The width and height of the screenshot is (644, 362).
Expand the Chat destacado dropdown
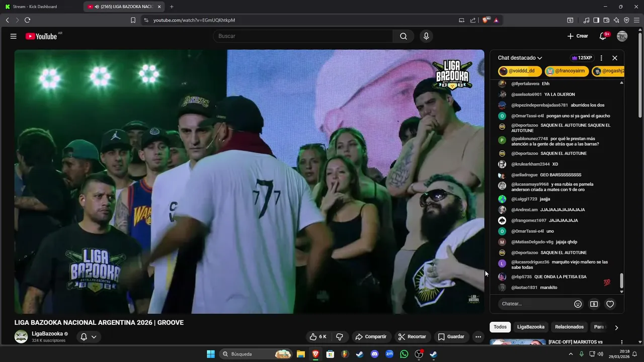520,58
